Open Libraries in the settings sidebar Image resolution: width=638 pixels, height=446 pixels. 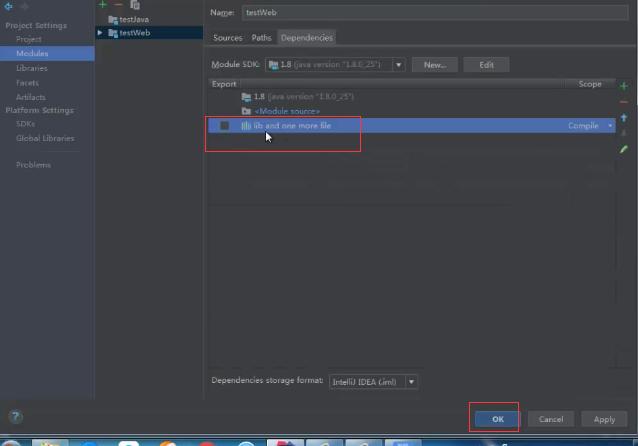(32, 68)
